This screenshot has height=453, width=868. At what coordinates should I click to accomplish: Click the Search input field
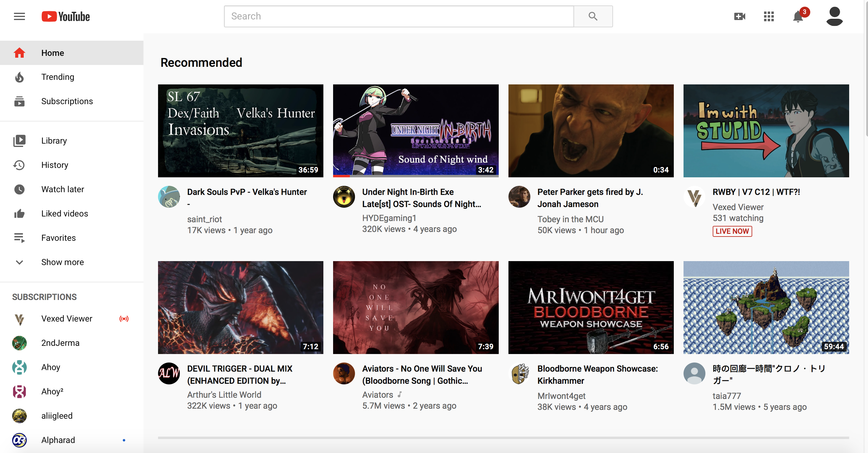point(399,16)
